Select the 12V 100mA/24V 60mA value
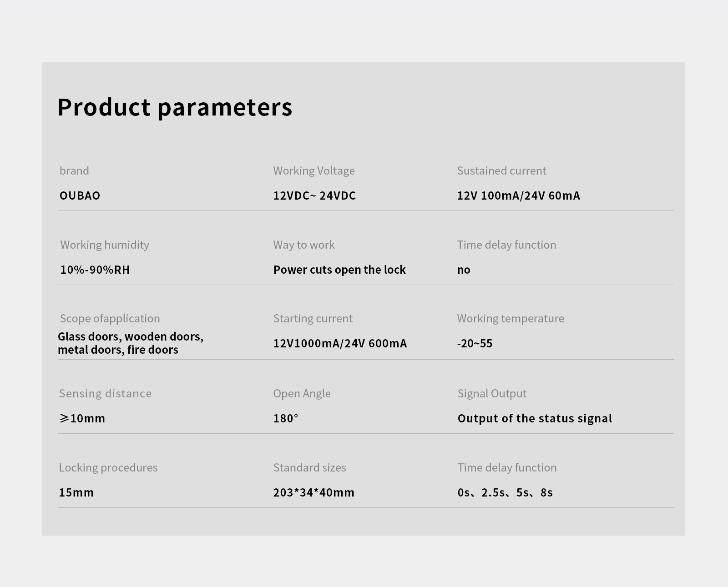This screenshot has width=728, height=587. [518, 196]
